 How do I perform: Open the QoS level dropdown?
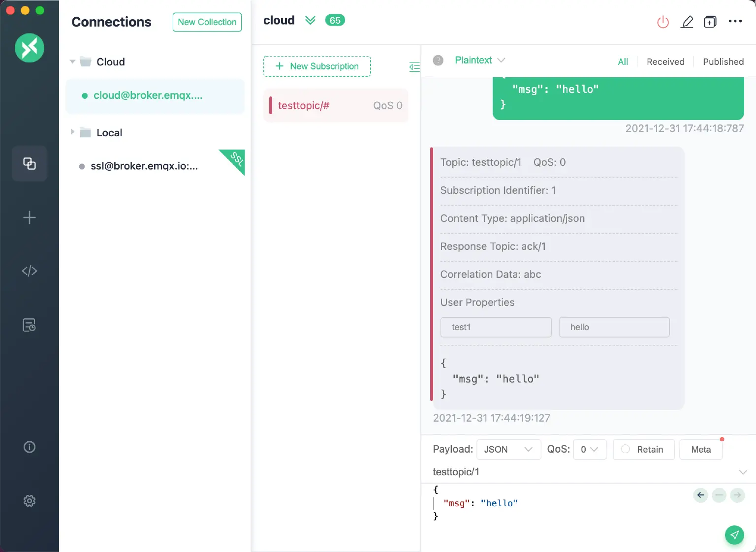(x=590, y=449)
